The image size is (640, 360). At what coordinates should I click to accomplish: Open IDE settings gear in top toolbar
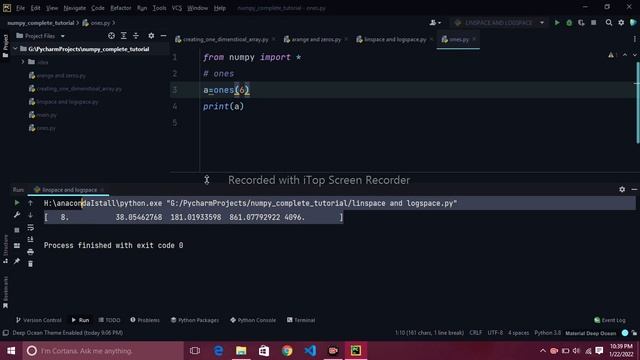(x=621, y=23)
